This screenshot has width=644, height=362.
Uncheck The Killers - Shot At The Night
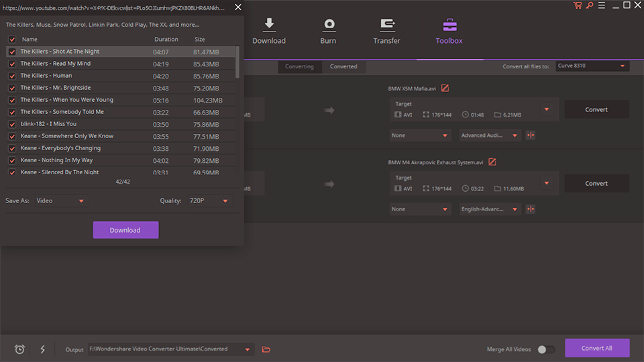12,52
